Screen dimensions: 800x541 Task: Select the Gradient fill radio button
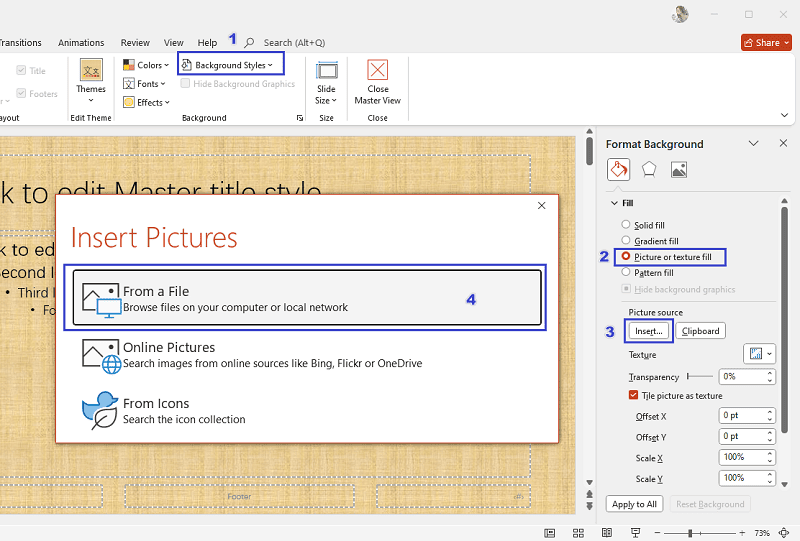pyautogui.click(x=626, y=241)
